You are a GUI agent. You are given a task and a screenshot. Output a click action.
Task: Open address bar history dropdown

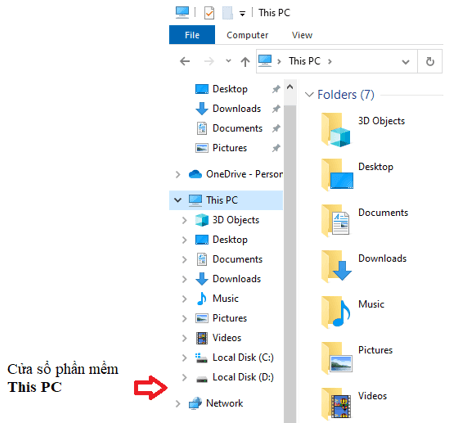[405, 62]
